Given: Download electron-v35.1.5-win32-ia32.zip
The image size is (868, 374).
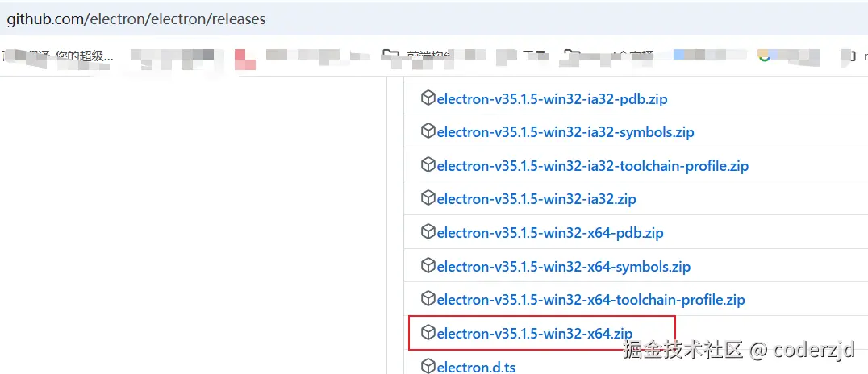Looking at the screenshot, I should click(536, 199).
